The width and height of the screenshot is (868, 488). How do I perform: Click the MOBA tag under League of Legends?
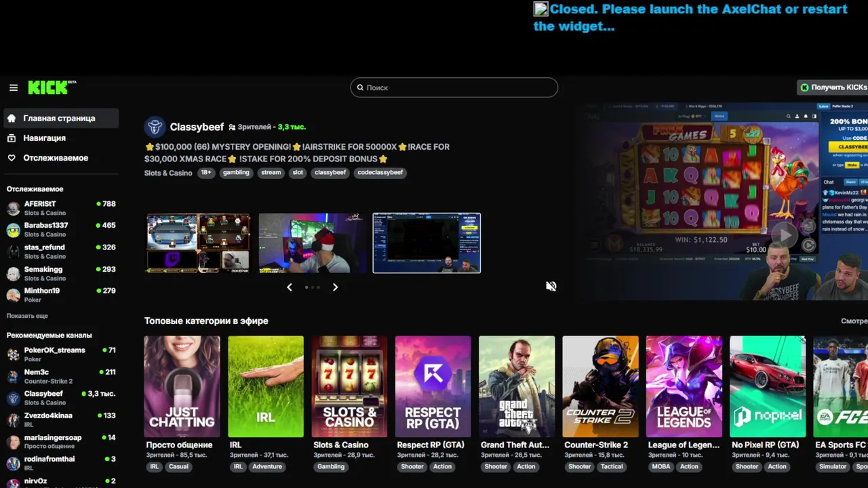pyautogui.click(x=660, y=467)
